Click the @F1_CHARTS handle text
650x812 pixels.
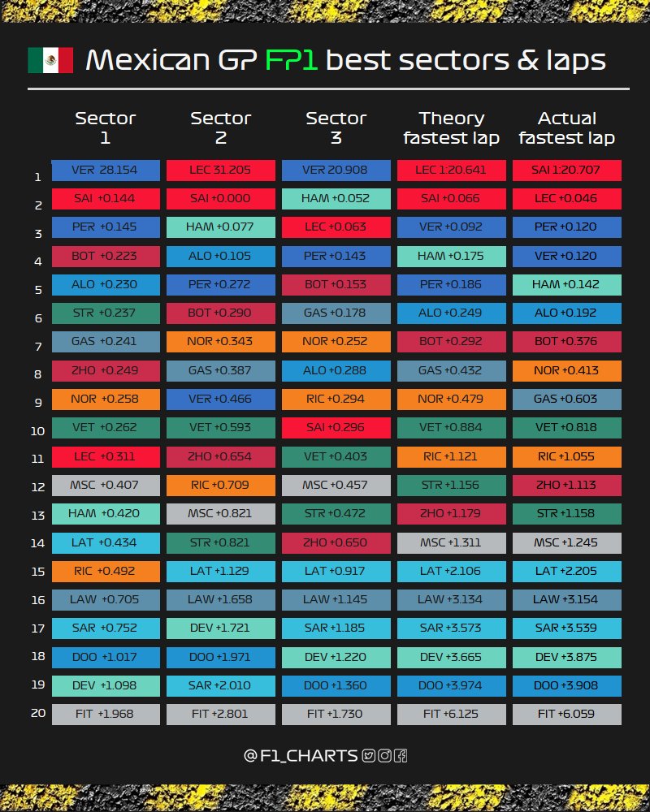pos(301,755)
